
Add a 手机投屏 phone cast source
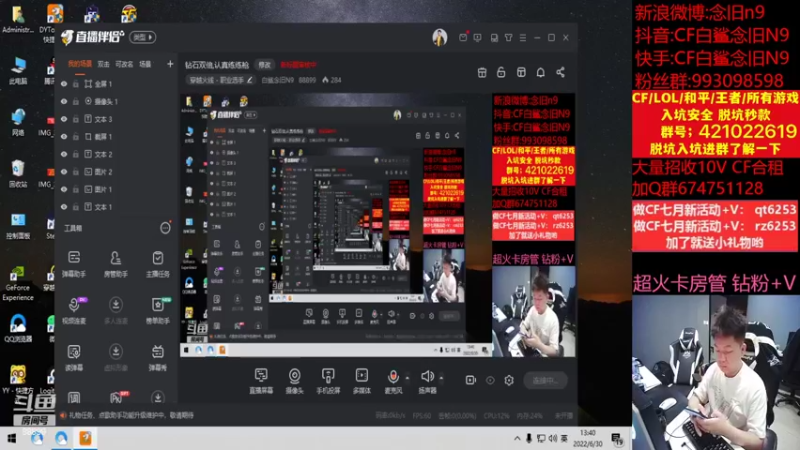328,381
